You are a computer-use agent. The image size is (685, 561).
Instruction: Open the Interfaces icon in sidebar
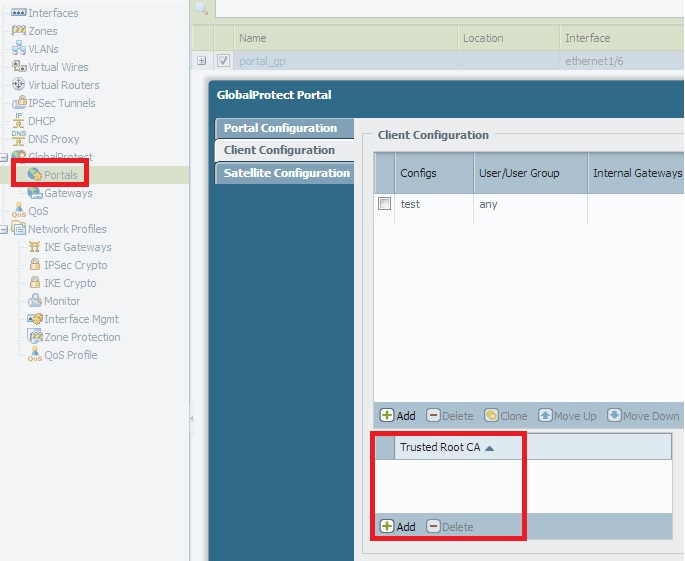click(18, 13)
